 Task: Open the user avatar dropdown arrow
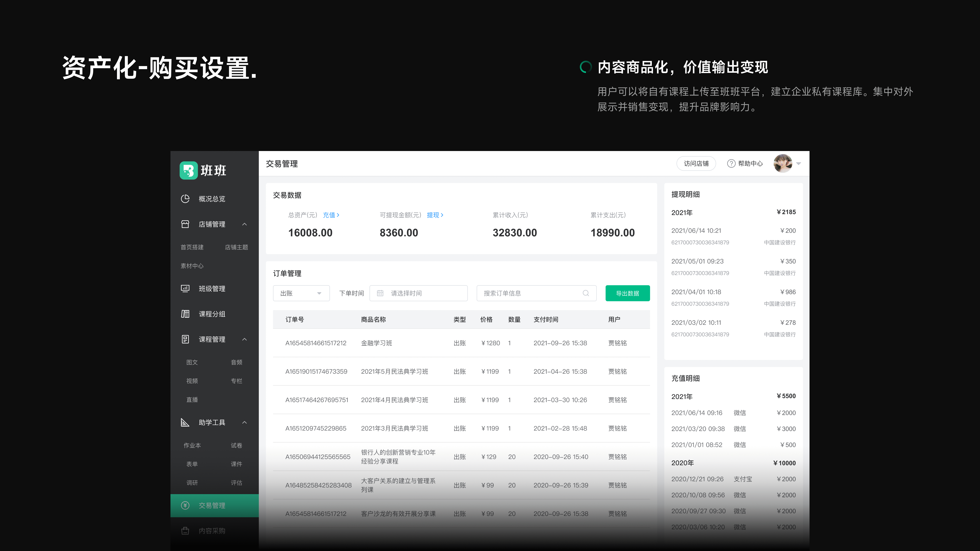[x=799, y=164]
